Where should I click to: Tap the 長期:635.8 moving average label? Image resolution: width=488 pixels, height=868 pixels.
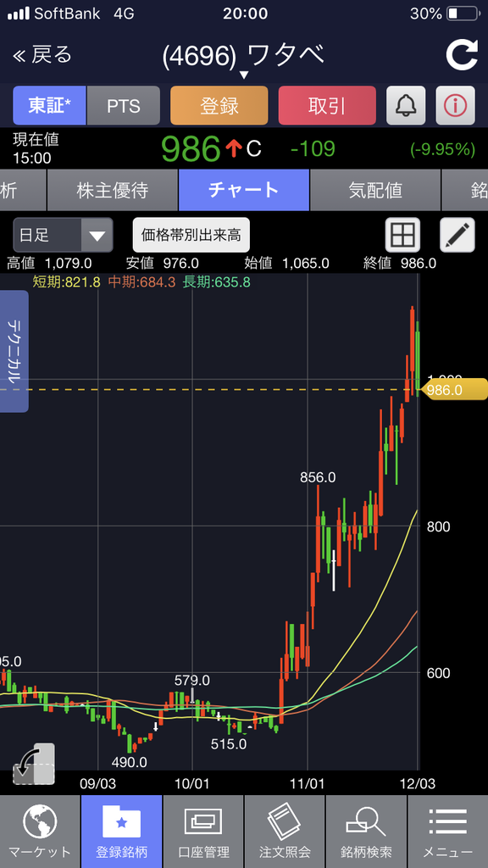tap(216, 282)
